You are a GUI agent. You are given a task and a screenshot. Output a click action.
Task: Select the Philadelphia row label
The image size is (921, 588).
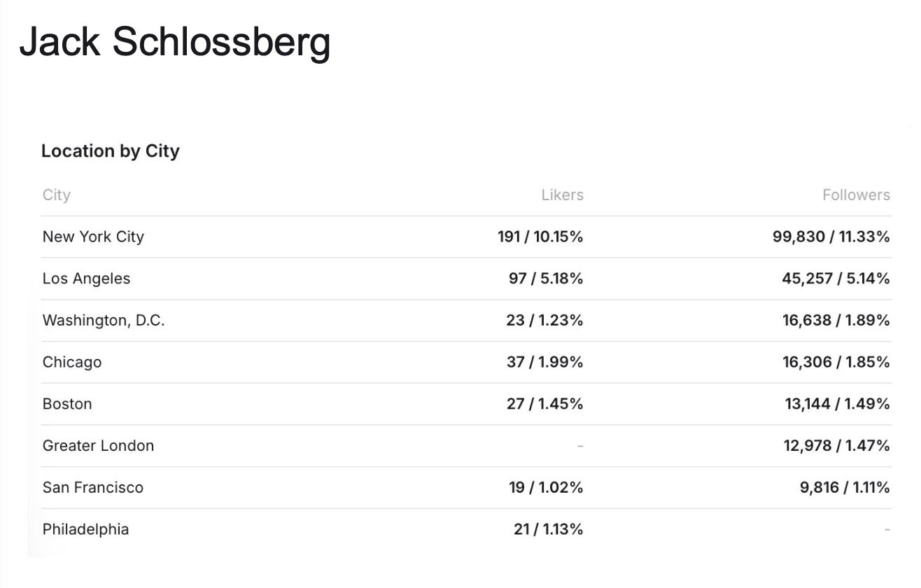[85, 529]
